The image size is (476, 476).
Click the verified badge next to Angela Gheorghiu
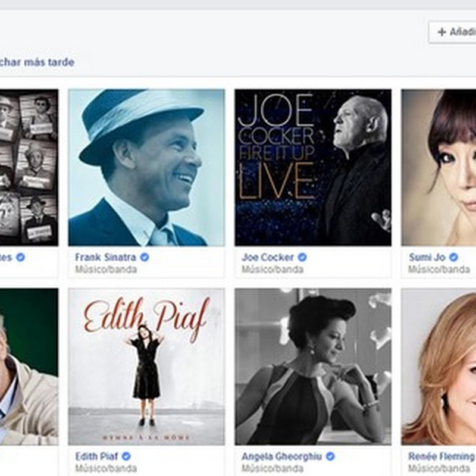pos(330,456)
